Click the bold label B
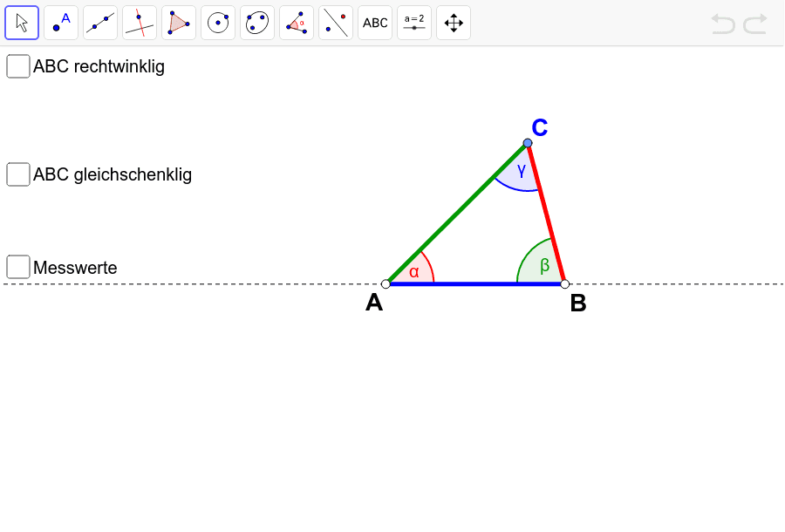Viewport: 785px width, 532px height. point(578,304)
